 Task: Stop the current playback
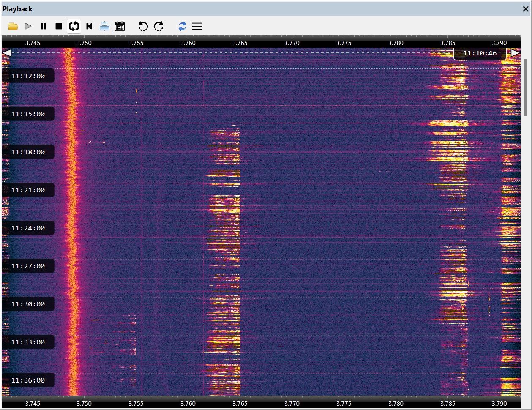pyautogui.click(x=59, y=26)
